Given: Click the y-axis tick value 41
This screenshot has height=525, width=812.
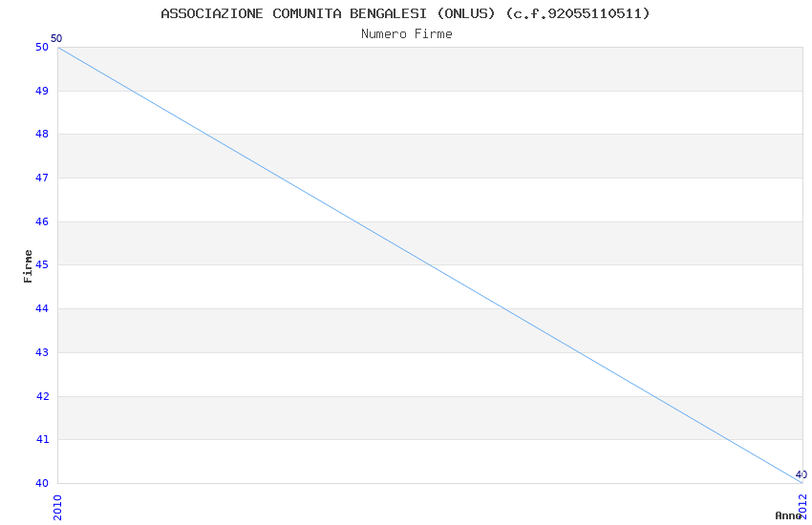Looking at the screenshot, I should pyautogui.click(x=42, y=440).
